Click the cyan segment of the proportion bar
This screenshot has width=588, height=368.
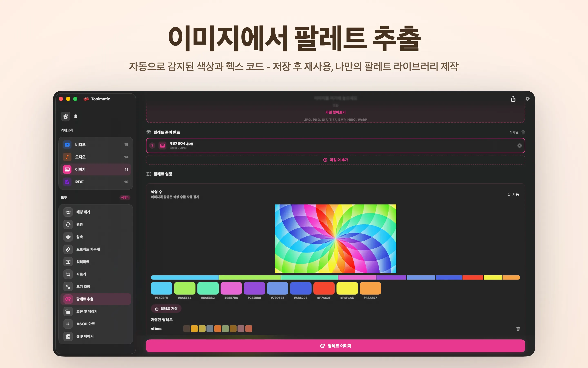pos(185,277)
